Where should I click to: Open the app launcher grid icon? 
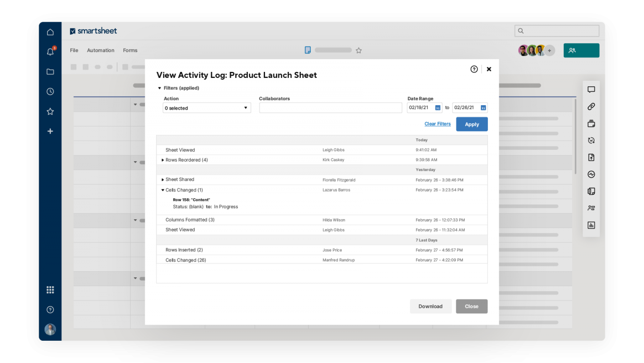(x=50, y=290)
